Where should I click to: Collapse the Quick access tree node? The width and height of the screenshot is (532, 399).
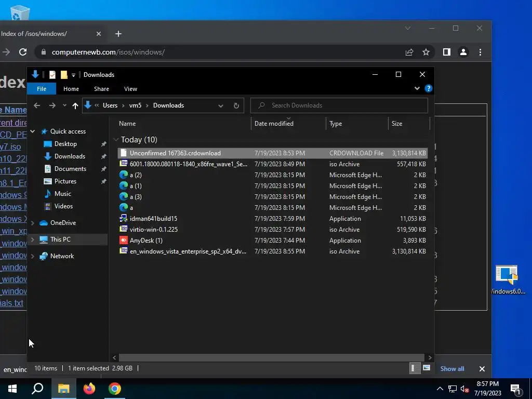tap(33, 131)
